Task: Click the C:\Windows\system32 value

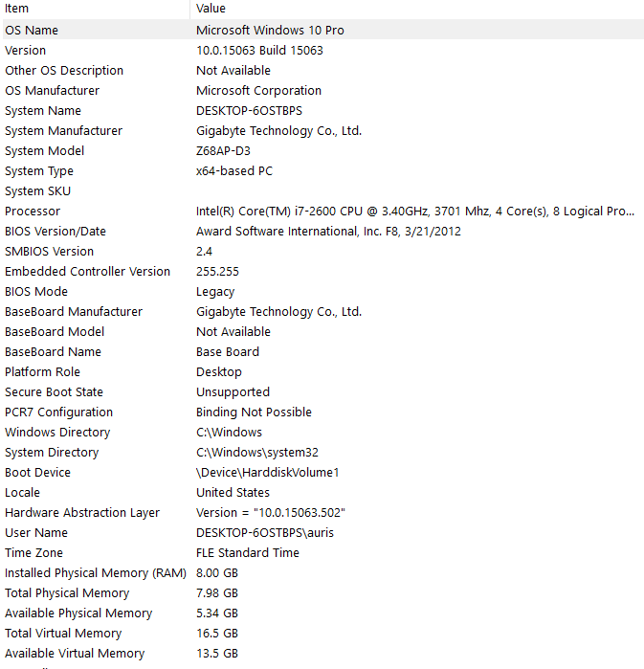Action: tap(257, 453)
